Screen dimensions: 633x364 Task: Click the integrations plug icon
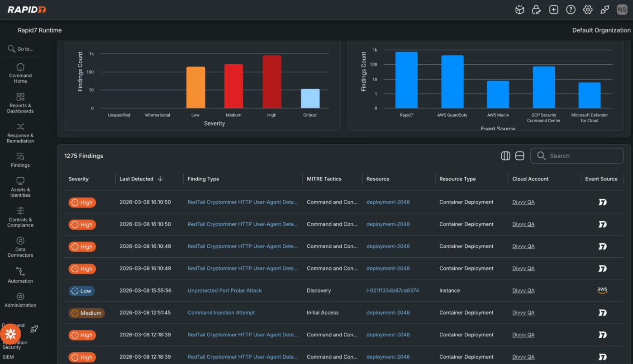[604, 9]
